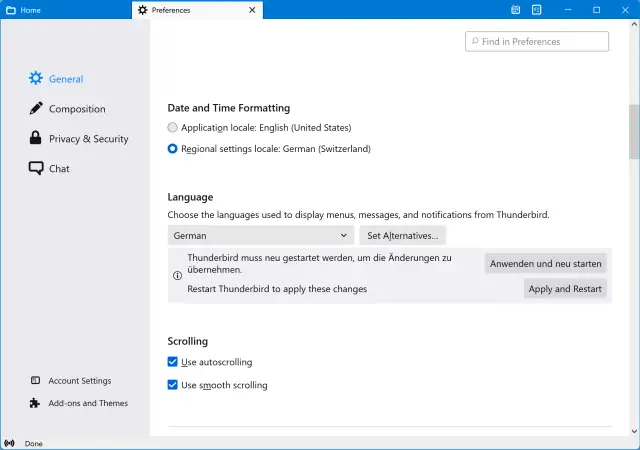Click Anwenden und neu starten button

545,264
